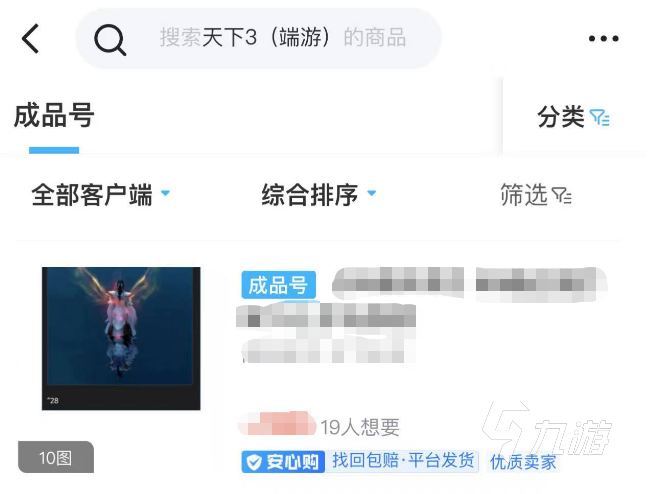Click the blue filter icon beside 分类

tap(600, 118)
